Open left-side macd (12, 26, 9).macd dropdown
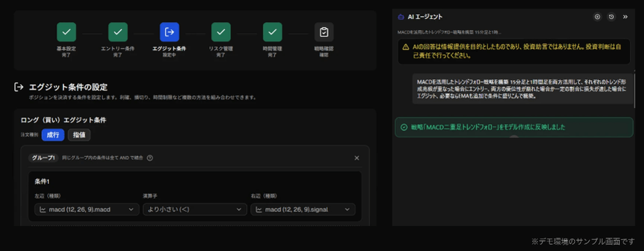The width and height of the screenshot is (644, 251). pos(87,209)
